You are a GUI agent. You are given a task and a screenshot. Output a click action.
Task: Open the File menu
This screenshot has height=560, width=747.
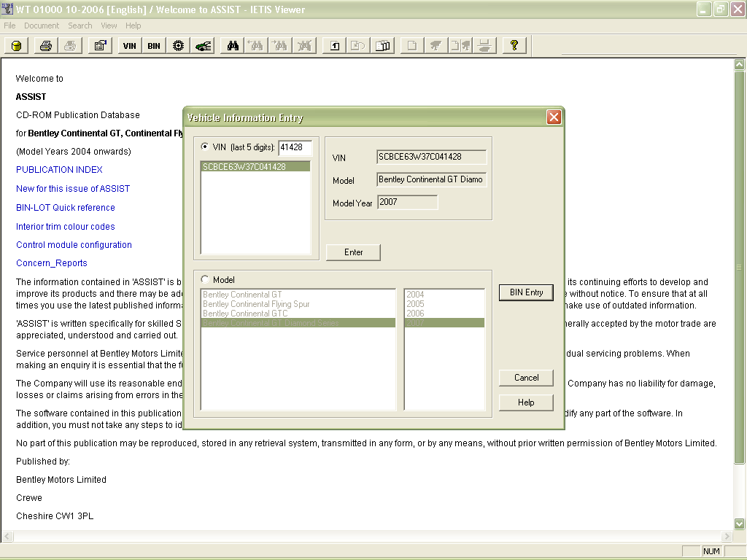9,26
